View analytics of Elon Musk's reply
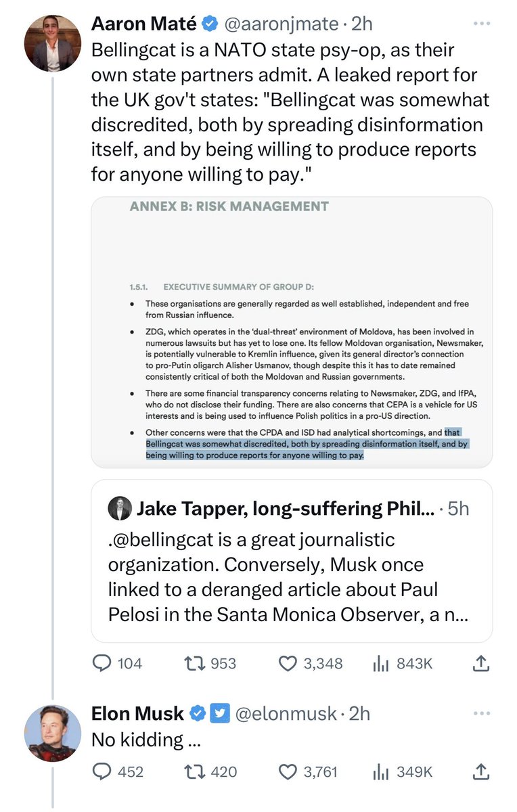Viewport: 517px width, 812px height. (380, 771)
